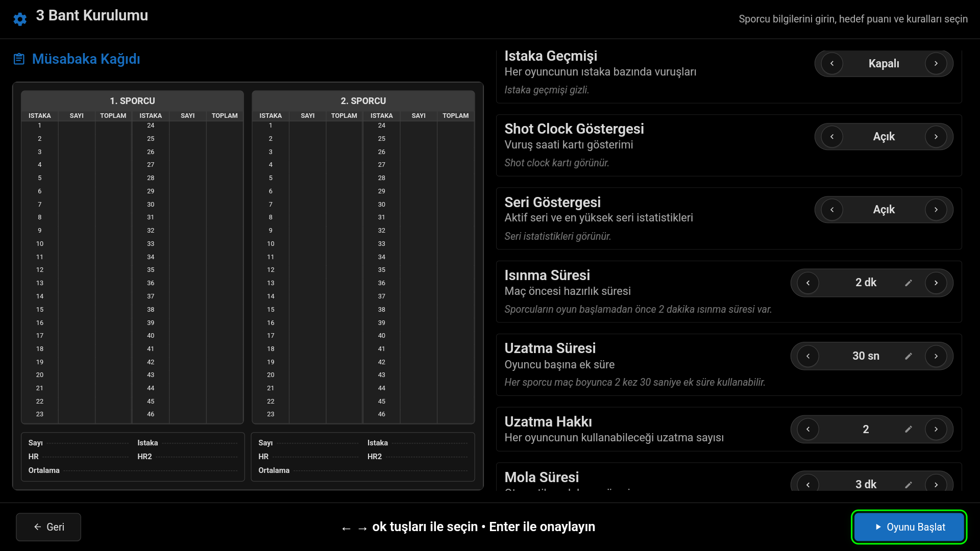980x551 pixels.
Task: Edit Isınma Süresi value with pencil icon
Action: 908,283
